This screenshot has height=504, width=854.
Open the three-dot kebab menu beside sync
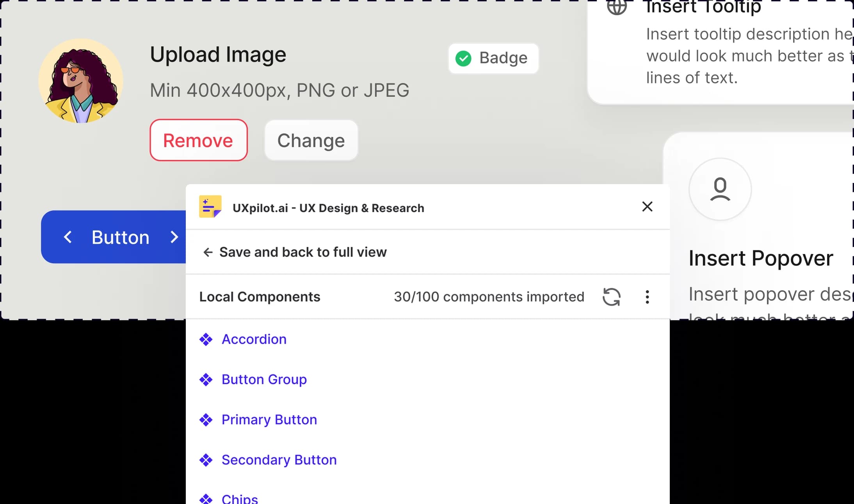click(647, 297)
